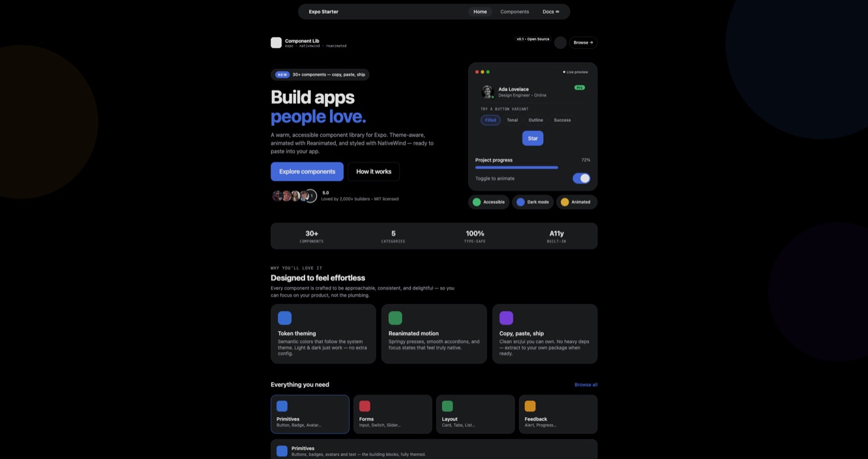Image resolution: width=868 pixels, height=459 pixels.
Task: Click the 'Live preview' indicator
Action: [576, 72]
